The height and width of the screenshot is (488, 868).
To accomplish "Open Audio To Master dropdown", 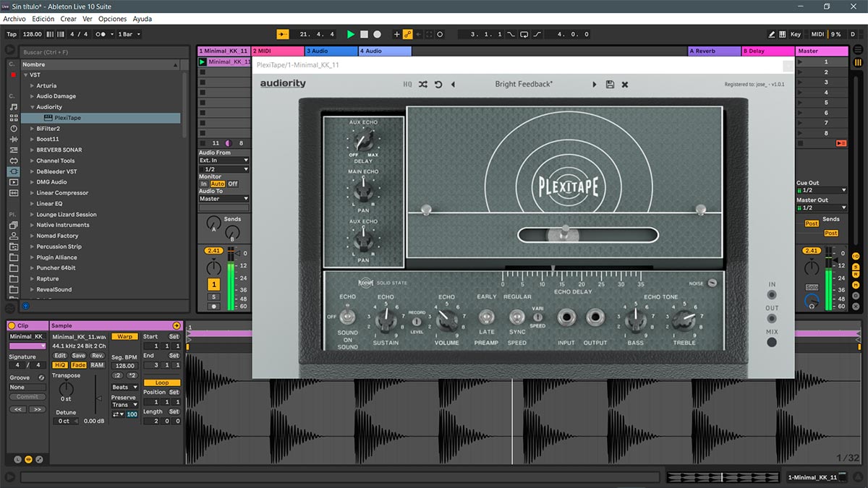I will pos(224,199).
